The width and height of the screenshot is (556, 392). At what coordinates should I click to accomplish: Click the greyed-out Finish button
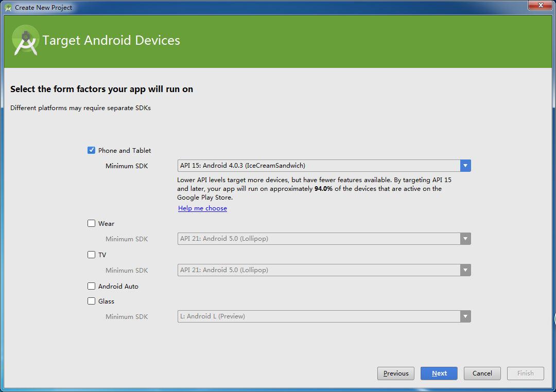pyautogui.click(x=526, y=373)
